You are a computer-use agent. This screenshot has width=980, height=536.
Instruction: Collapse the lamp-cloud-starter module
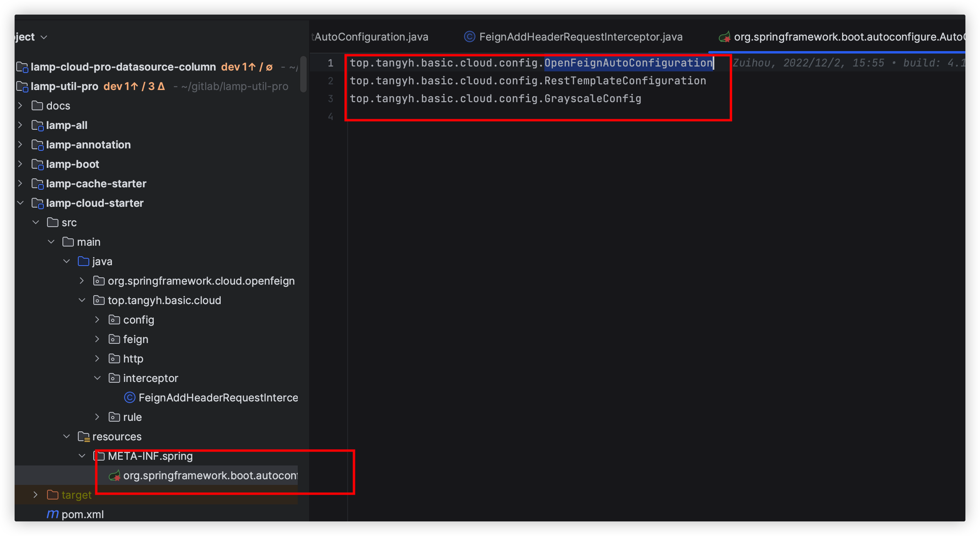coord(20,203)
